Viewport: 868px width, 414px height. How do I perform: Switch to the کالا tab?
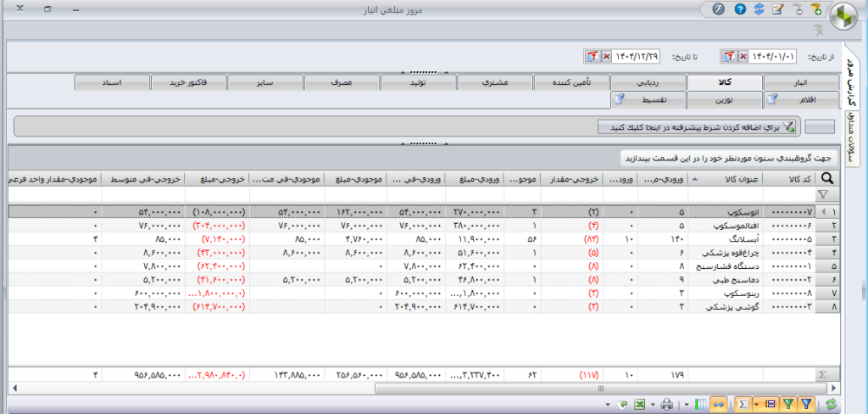tap(725, 82)
